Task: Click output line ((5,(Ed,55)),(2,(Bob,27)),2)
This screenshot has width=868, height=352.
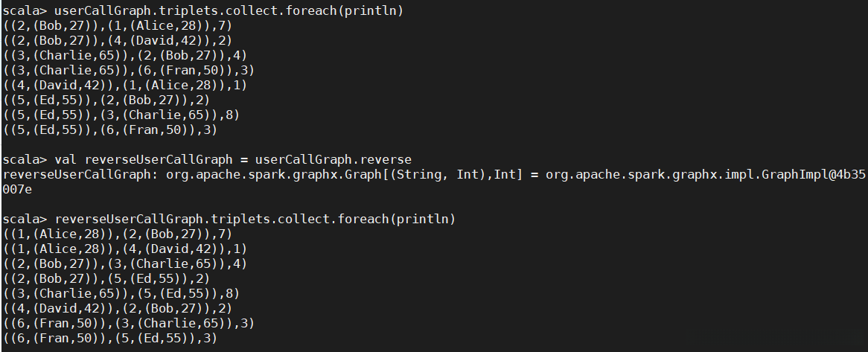Action: point(103,100)
